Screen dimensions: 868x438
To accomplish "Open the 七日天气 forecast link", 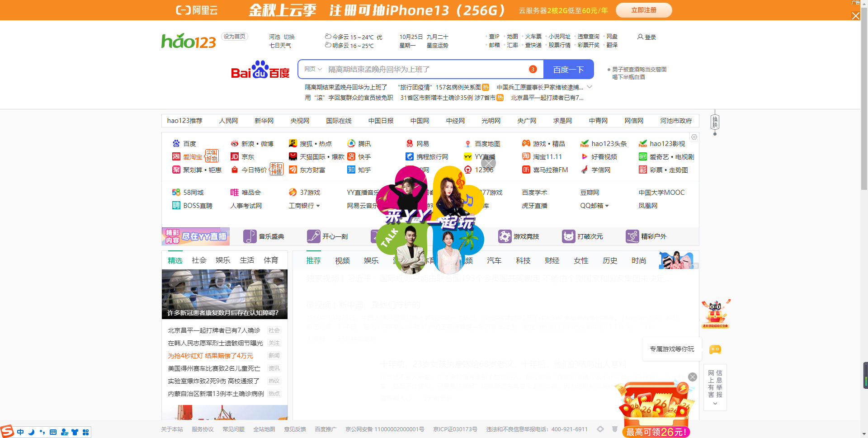I will point(280,45).
